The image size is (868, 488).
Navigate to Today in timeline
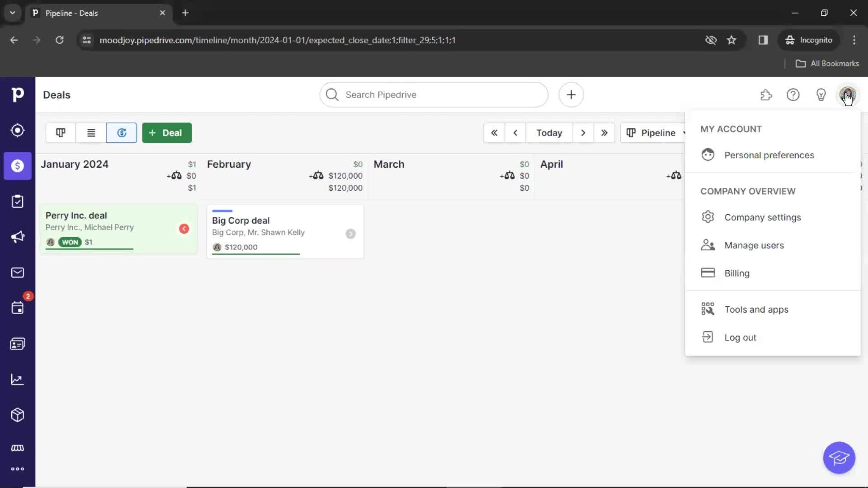click(x=548, y=132)
